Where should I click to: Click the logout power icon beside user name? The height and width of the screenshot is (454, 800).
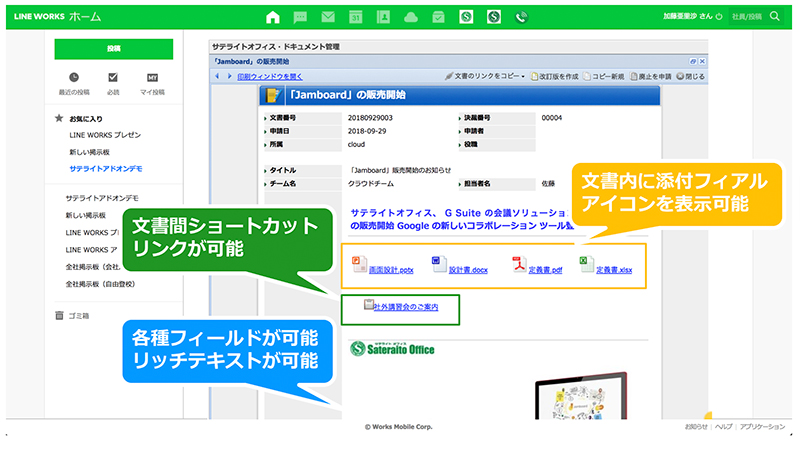[x=719, y=16]
